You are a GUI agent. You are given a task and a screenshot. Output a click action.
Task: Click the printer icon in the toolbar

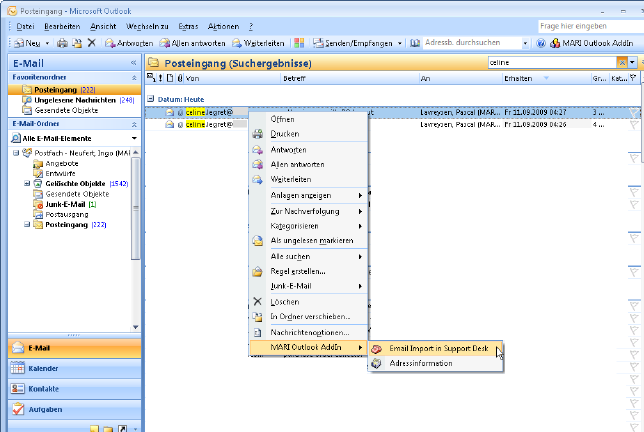(62, 44)
